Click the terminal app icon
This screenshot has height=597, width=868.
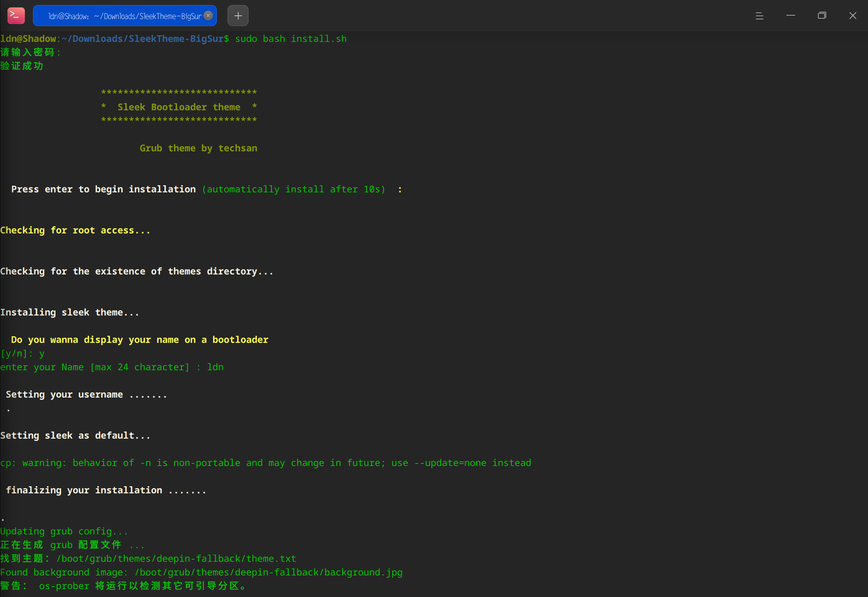(16, 16)
